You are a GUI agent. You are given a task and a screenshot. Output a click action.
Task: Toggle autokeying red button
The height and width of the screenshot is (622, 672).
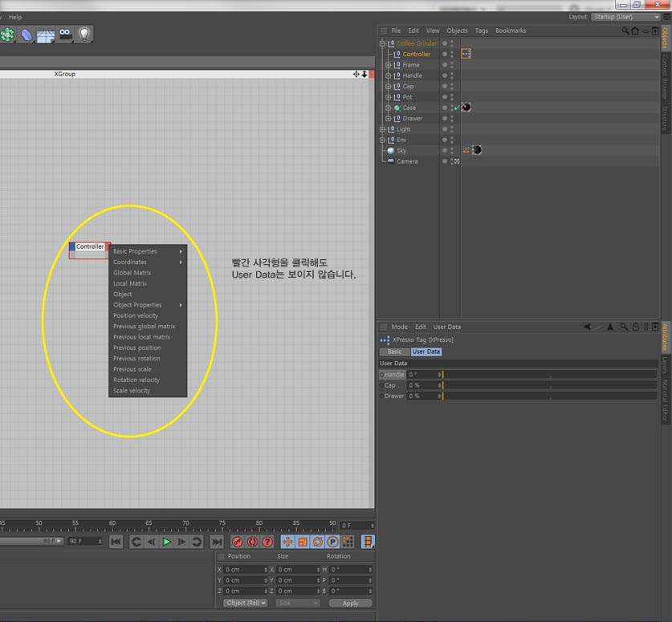pyautogui.click(x=252, y=542)
